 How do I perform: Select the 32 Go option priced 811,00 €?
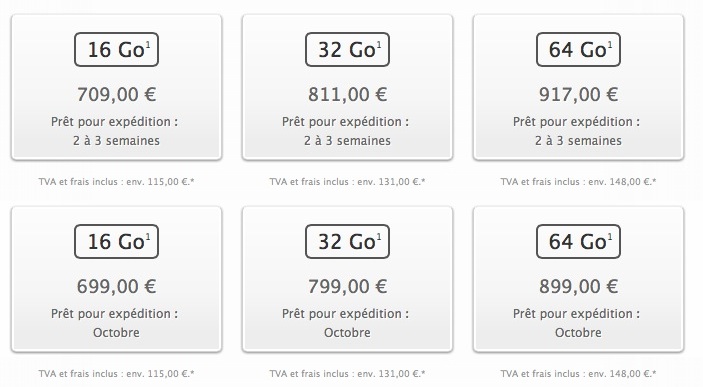click(347, 87)
